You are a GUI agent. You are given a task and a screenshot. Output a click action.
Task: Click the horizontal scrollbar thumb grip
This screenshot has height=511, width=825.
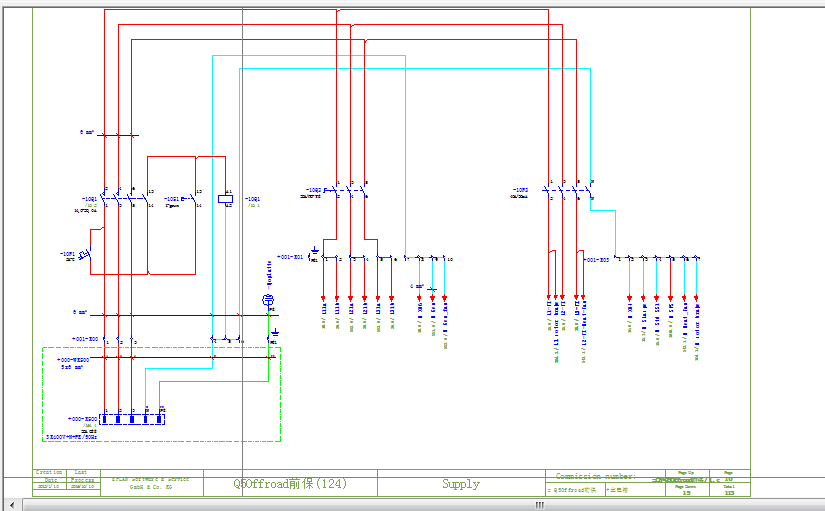(539, 505)
